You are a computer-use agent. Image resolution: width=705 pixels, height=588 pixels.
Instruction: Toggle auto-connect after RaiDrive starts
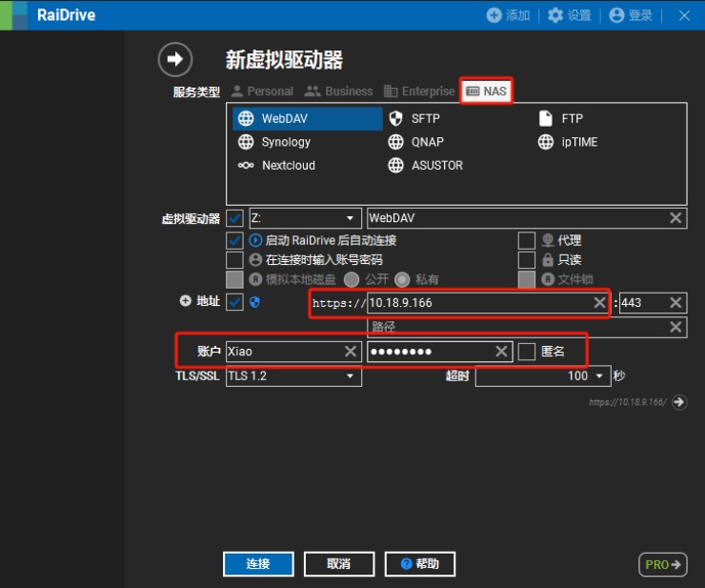(x=234, y=241)
